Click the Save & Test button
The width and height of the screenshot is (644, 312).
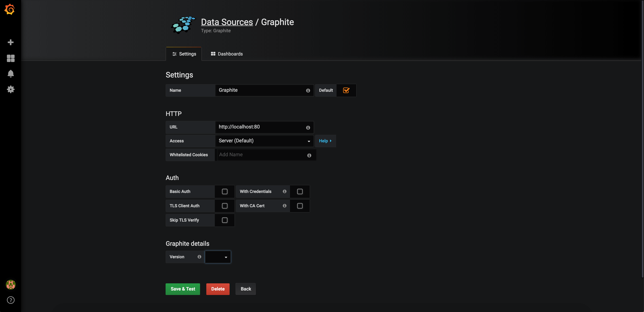tap(183, 289)
